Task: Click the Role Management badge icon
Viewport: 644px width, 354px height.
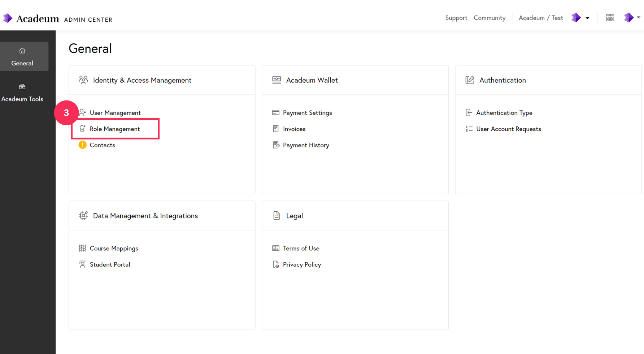Action: click(83, 129)
